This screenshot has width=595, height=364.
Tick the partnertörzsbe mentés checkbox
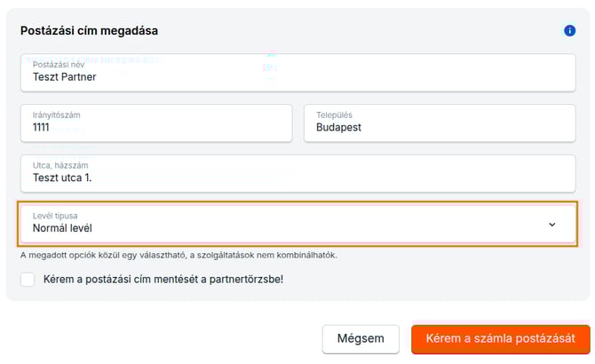tap(28, 280)
